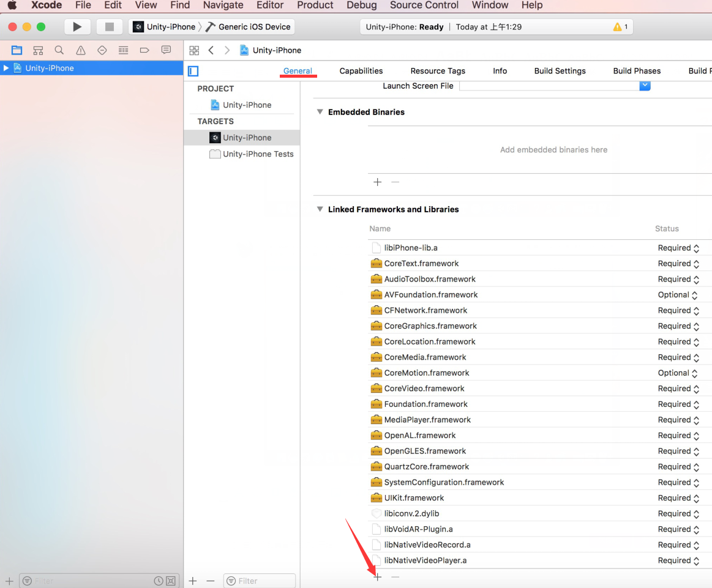The height and width of the screenshot is (588, 712).
Task: Change status of UIKit.framework
Action: (x=678, y=498)
